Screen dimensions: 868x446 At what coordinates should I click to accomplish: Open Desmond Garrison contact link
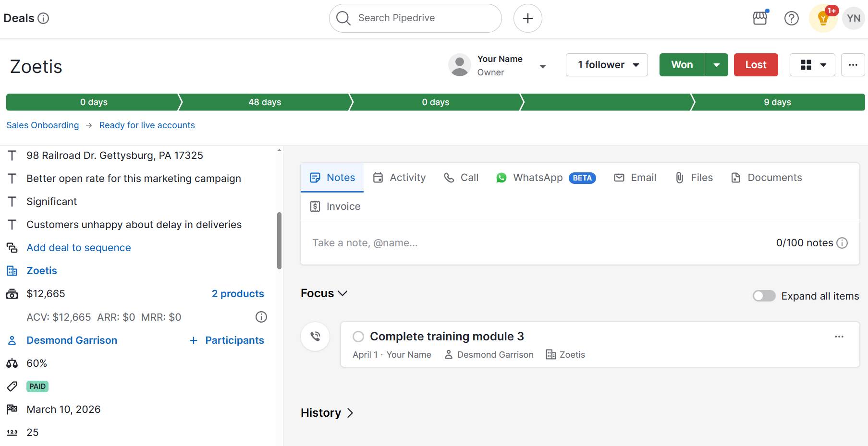click(x=72, y=340)
